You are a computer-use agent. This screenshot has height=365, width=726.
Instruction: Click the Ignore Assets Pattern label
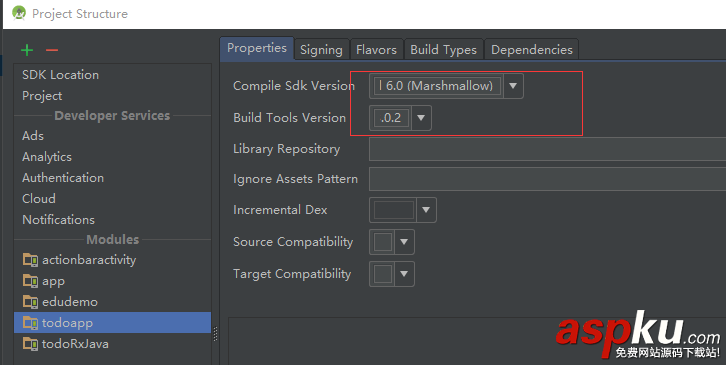[295, 179]
